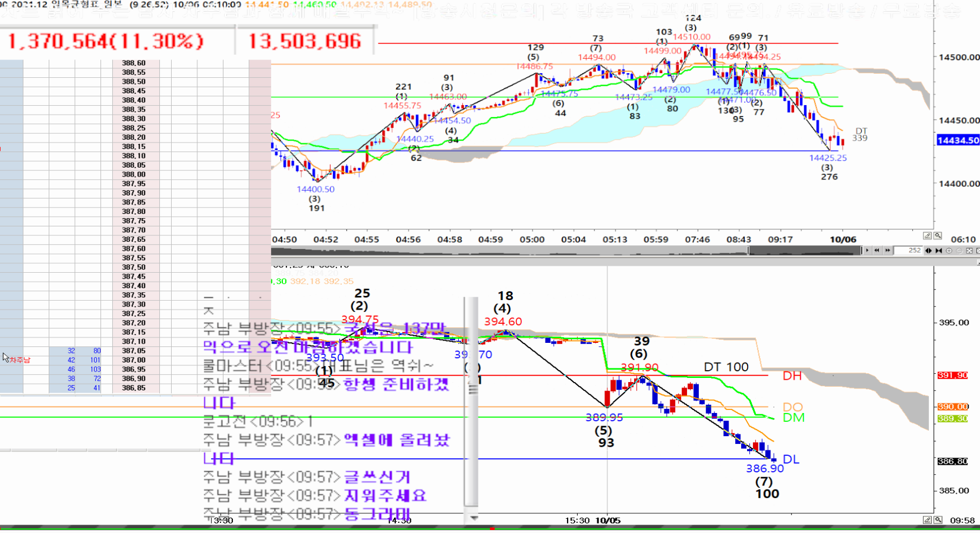Click the chat panel scrollbar thumb
Viewport: 980px width, 533px height.
[x=471, y=389]
